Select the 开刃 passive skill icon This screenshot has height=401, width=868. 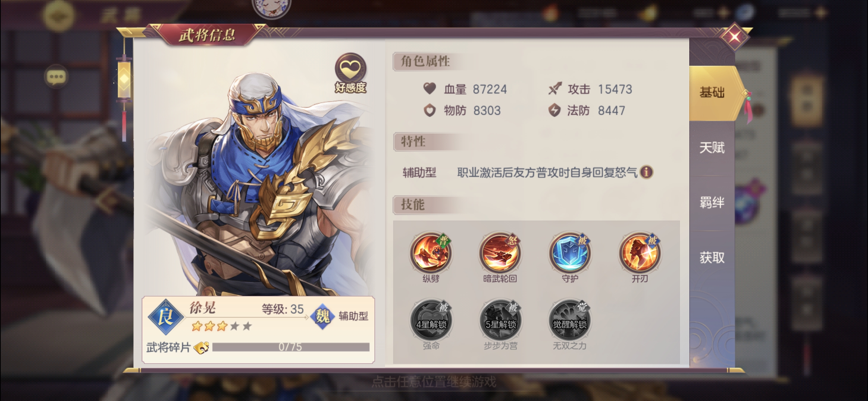[x=640, y=253]
